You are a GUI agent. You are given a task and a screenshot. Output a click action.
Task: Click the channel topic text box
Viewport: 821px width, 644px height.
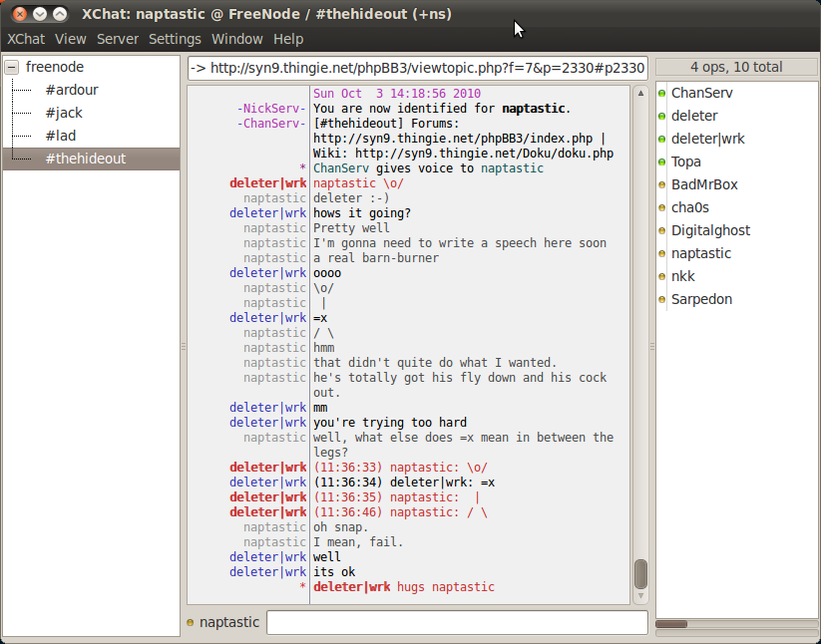(417, 69)
